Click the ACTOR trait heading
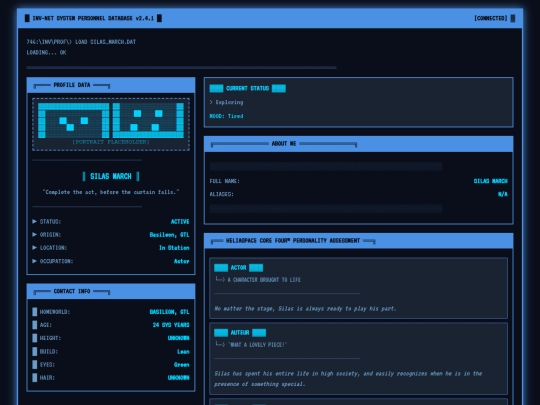 [x=238, y=268]
